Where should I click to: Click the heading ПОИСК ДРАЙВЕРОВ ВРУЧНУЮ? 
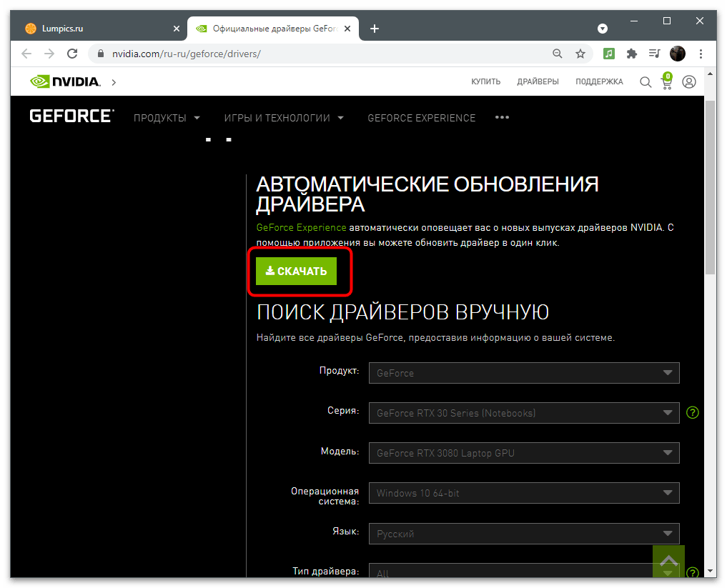pyautogui.click(x=403, y=312)
